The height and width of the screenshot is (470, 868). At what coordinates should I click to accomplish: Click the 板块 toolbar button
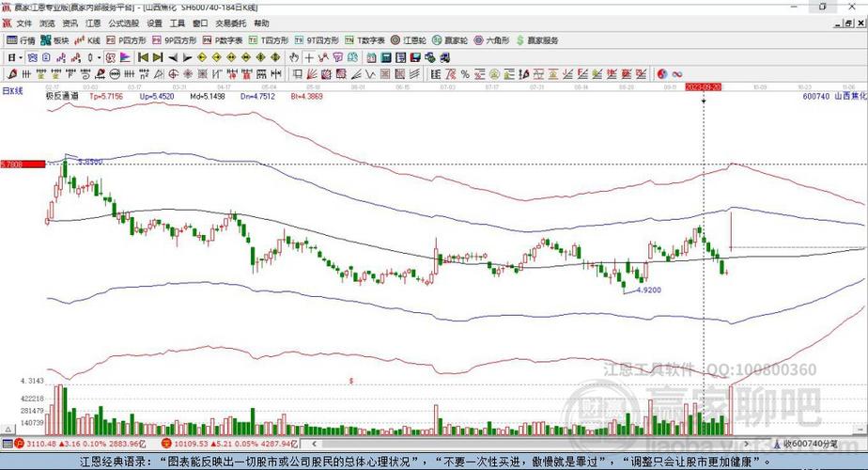point(54,40)
